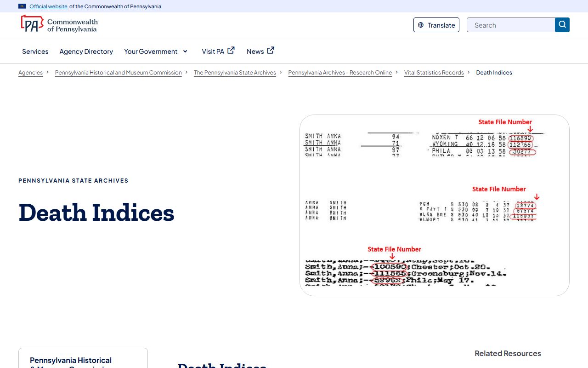The height and width of the screenshot is (368, 588).
Task: Open the Services menu item
Action: (x=35, y=52)
